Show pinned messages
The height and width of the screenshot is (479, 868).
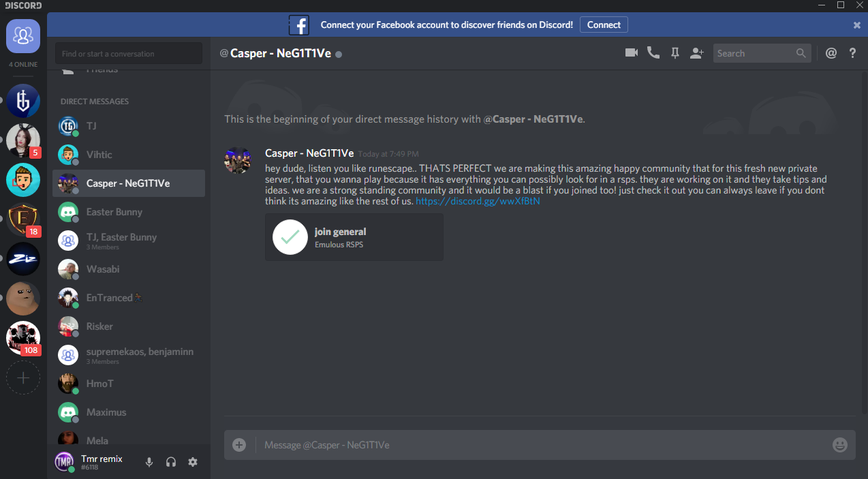[x=675, y=53]
